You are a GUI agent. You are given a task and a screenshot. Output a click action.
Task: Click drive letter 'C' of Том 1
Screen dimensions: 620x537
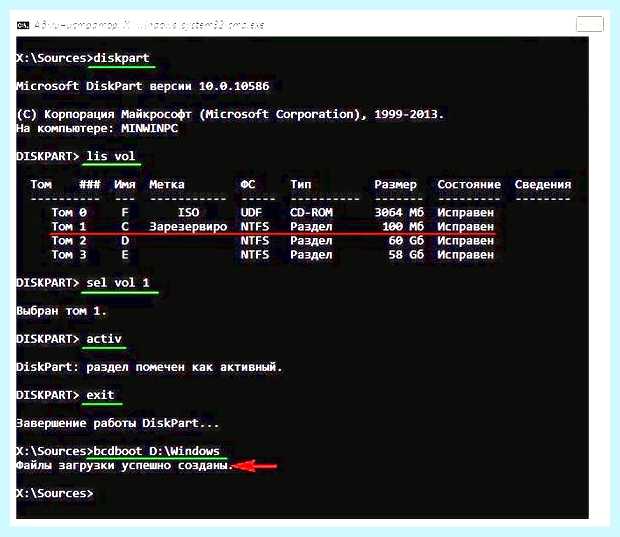pos(125,227)
